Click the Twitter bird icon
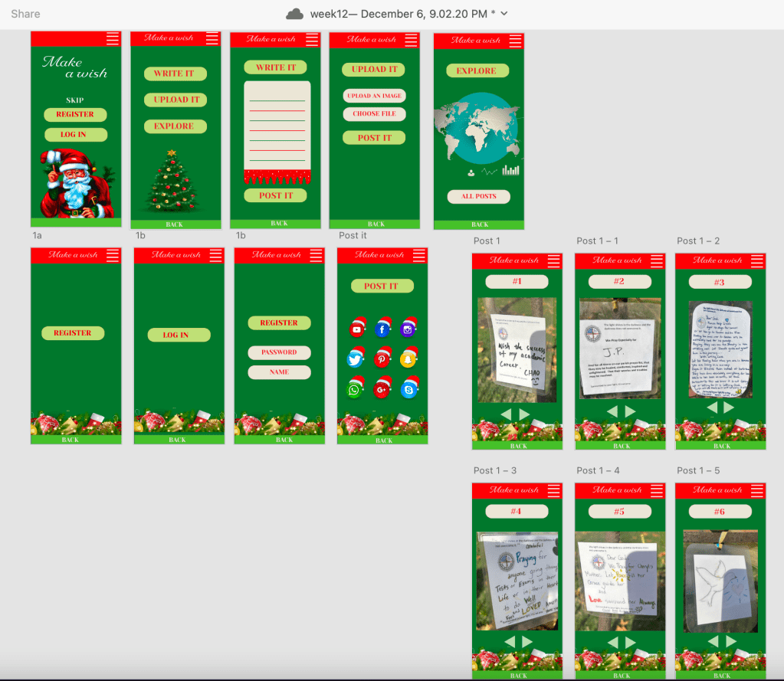784x681 pixels. (355, 359)
